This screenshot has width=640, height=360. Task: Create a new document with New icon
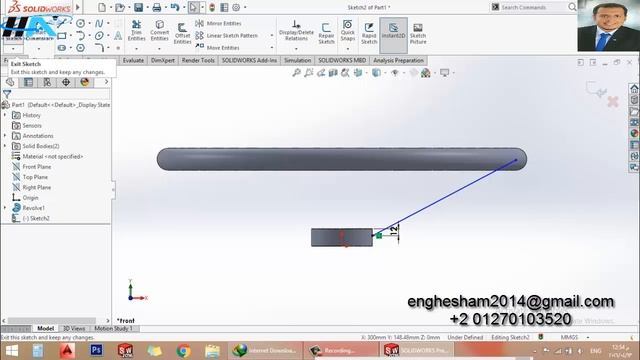(x=102, y=7)
